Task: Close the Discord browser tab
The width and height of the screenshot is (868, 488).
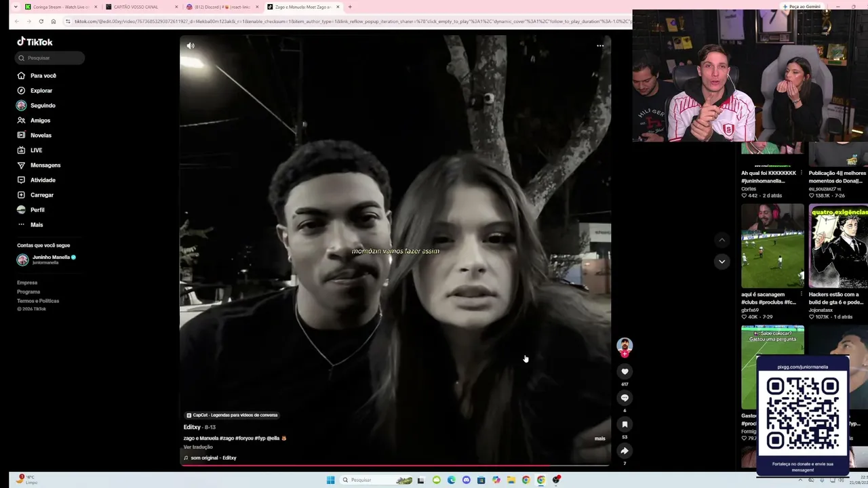Action: [x=257, y=7]
